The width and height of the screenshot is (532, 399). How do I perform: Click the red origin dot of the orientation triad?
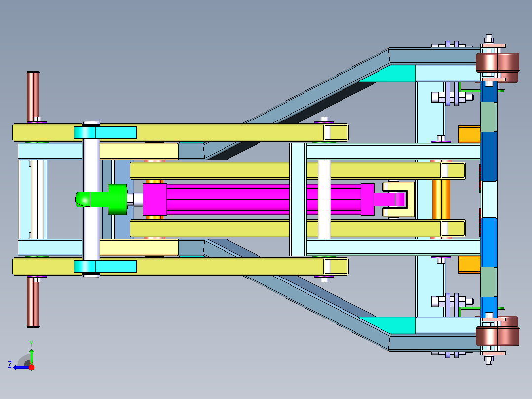[x=31, y=367]
